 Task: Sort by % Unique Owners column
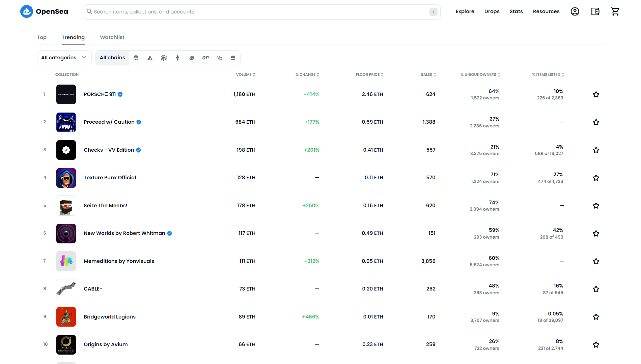480,74
